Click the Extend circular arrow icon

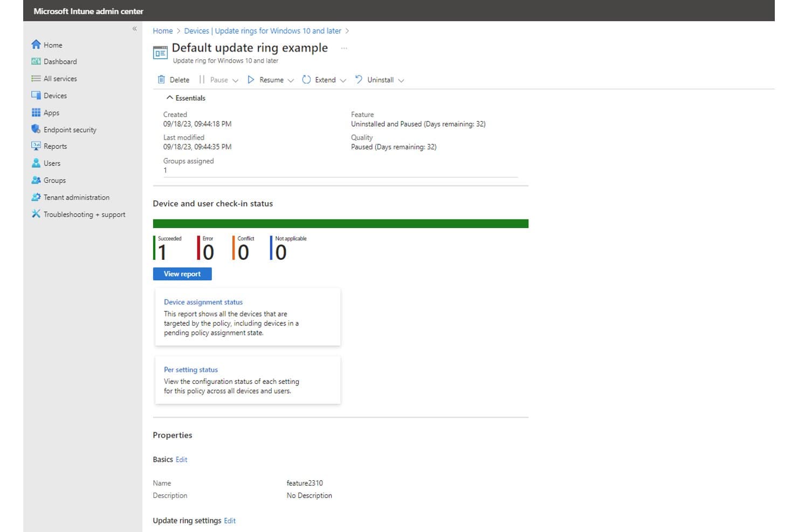(306, 80)
